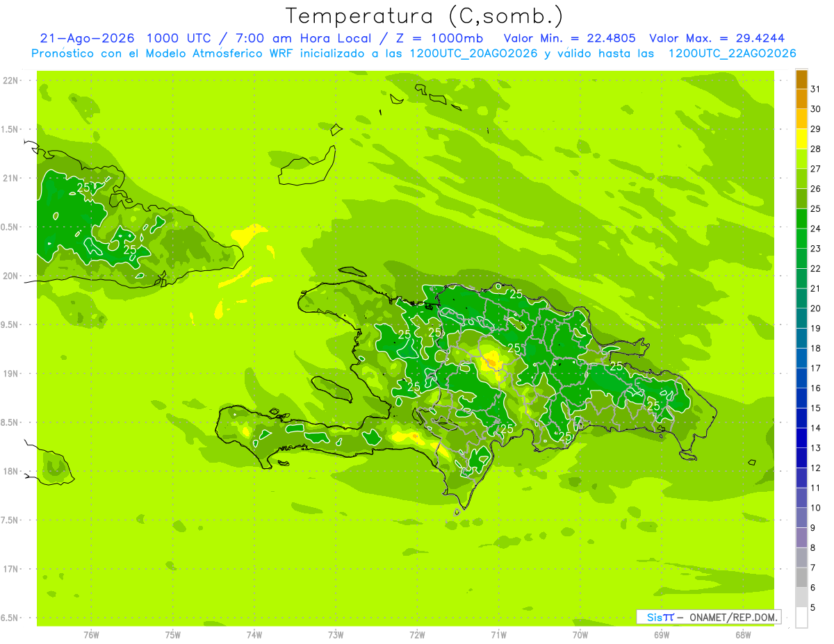Viewport: 834px width, 644px height.
Task: Click the light gray swatch between 5 and 6
Action: 801,598
